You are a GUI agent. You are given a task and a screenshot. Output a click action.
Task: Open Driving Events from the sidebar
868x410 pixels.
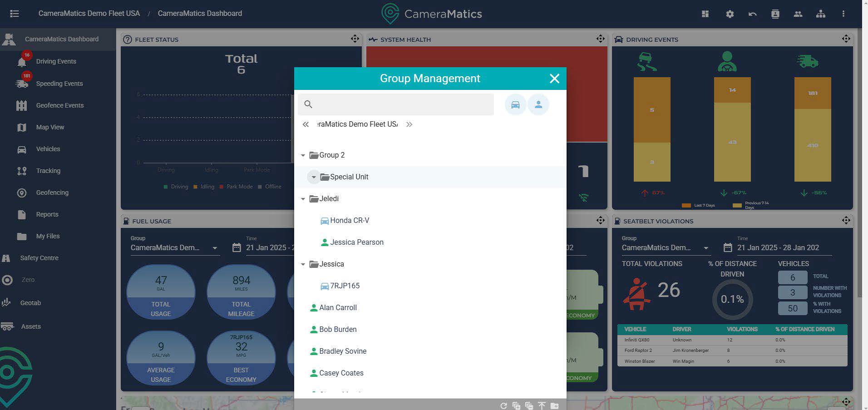pos(56,61)
